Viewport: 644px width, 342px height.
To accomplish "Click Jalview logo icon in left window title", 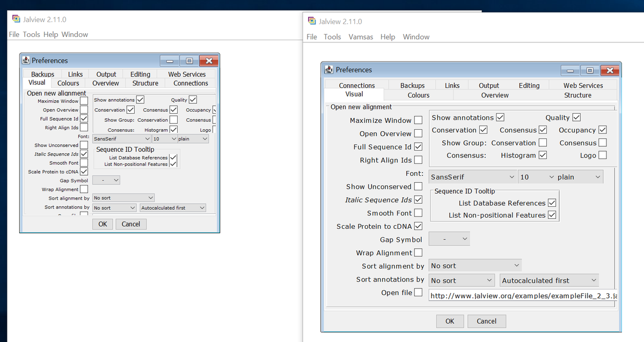I will 16,19.
